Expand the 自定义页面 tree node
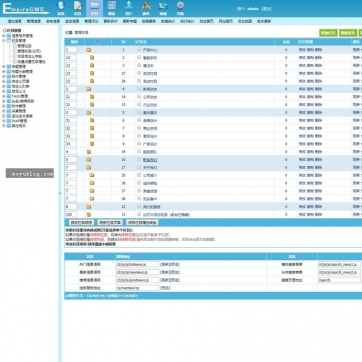This screenshot has width=362, height=362. click(4, 81)
